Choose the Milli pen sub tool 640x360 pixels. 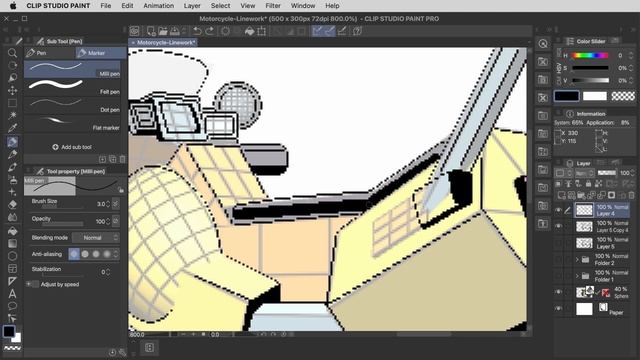[x=72, y=69]
